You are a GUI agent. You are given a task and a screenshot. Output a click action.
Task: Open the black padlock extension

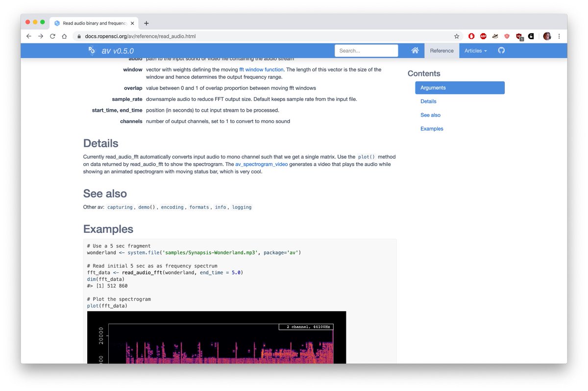[531, 36]
